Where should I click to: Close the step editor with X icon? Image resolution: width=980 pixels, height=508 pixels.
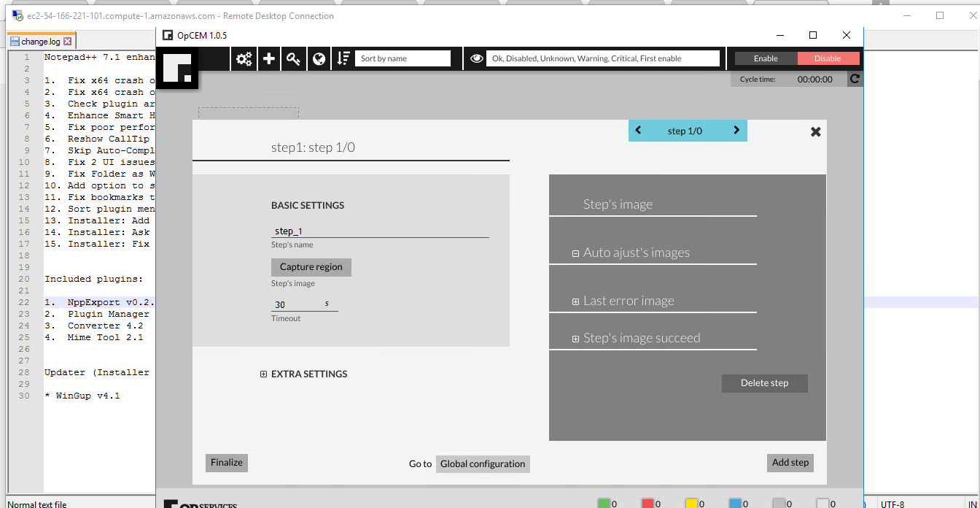(816, 132)
